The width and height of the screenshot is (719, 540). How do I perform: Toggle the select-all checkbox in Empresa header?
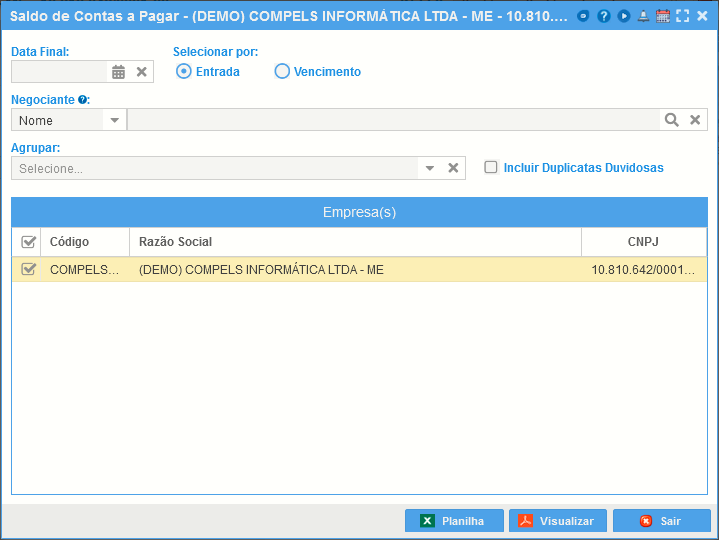pos(28,242)
